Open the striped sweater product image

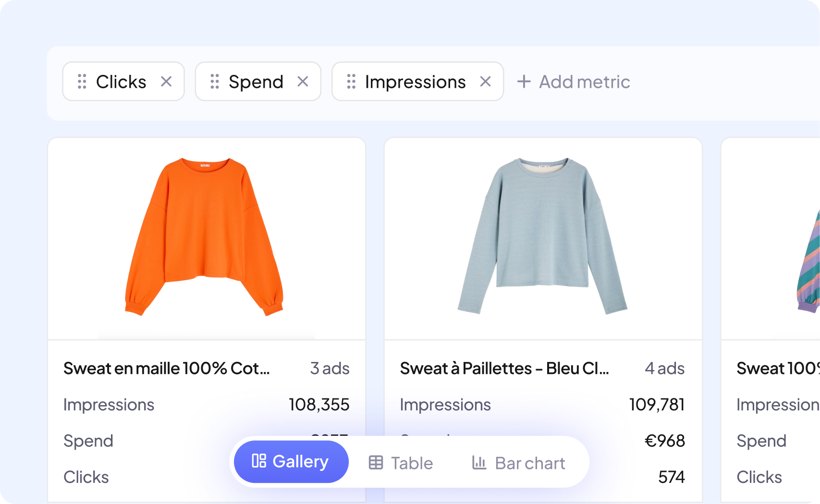pyautogui.click(x=808, y=262)
